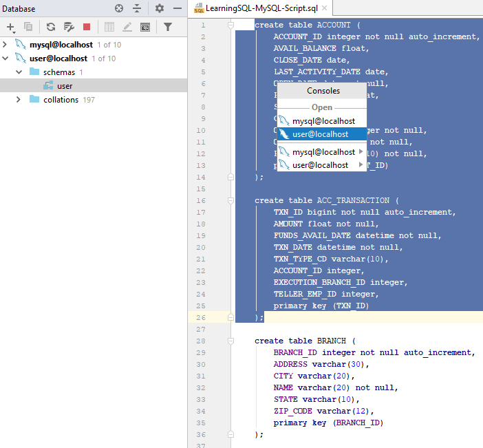The width and height of the screenshot is (483, 448).
Task: Open data source properties wrench icon
Action: click(x=69, y=27)
